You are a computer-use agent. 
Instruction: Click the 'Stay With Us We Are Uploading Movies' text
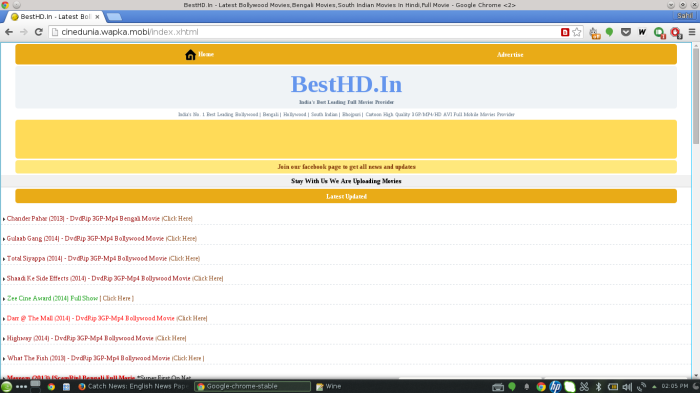click(x=346, y=181)
